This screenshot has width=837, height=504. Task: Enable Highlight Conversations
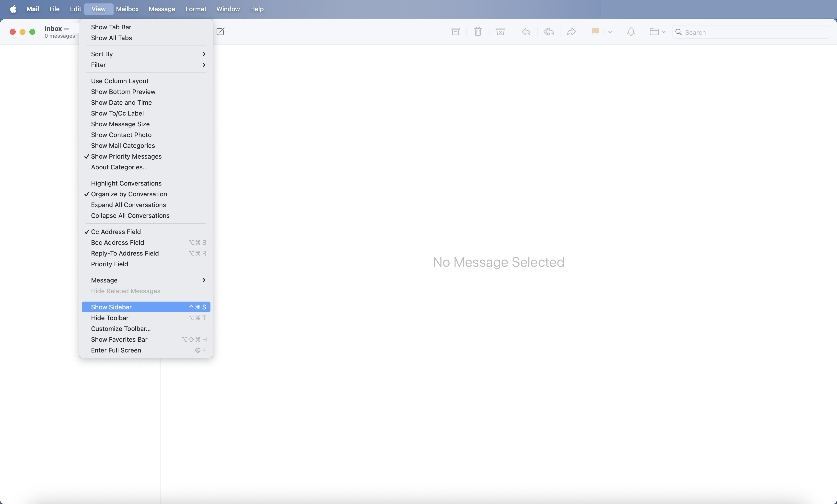146,183
